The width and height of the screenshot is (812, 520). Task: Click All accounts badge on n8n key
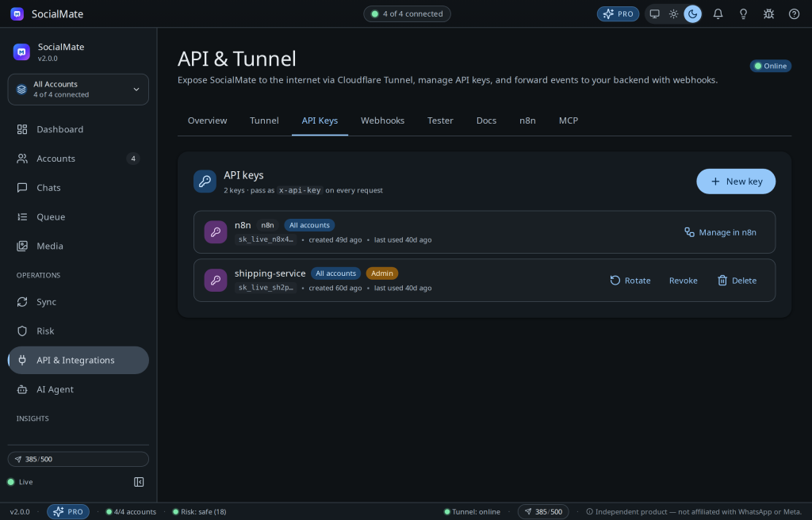[309, 225]
